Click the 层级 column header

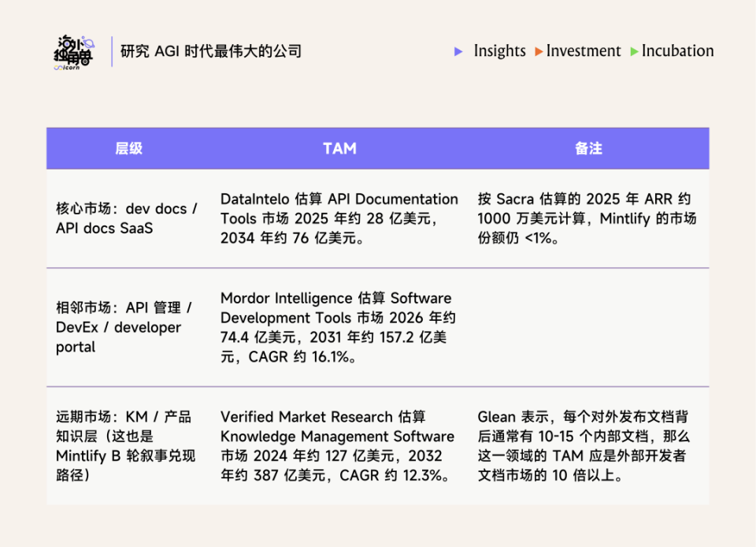(128, 148)
